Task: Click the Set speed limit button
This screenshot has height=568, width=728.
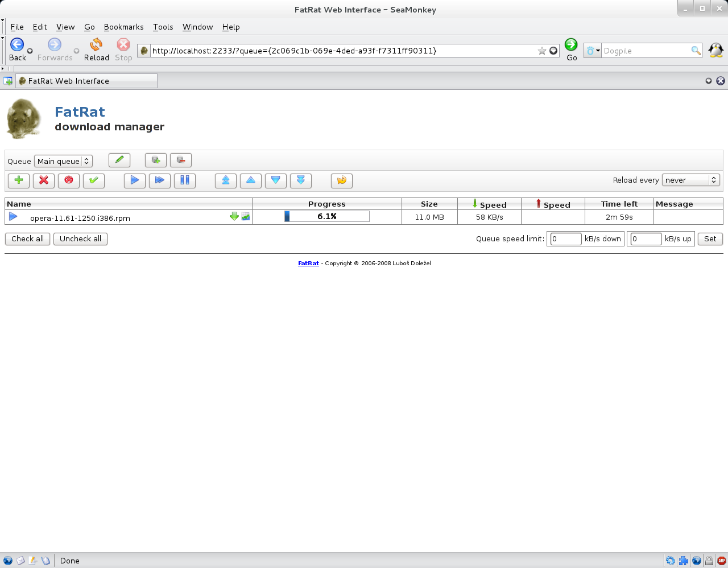Action: point(710,239)
